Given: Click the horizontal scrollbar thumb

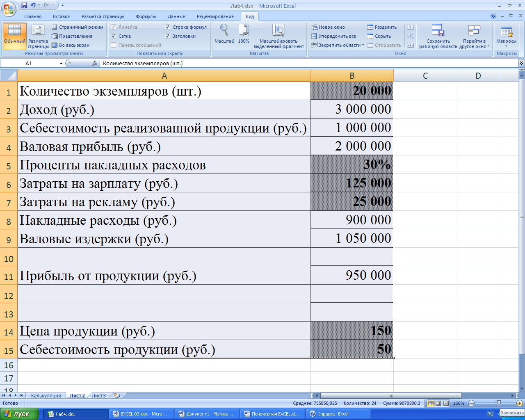Looking at the screenshot, I should pos(390,395).
